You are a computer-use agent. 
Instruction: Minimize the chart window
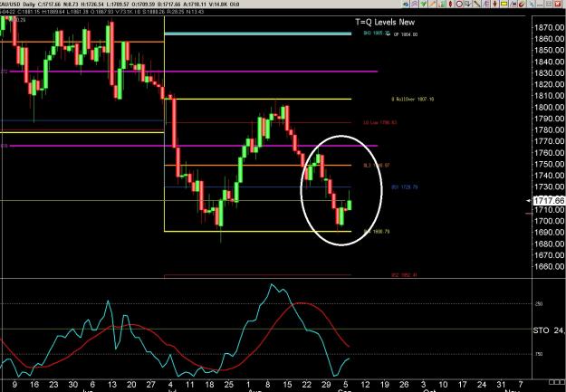540,5
